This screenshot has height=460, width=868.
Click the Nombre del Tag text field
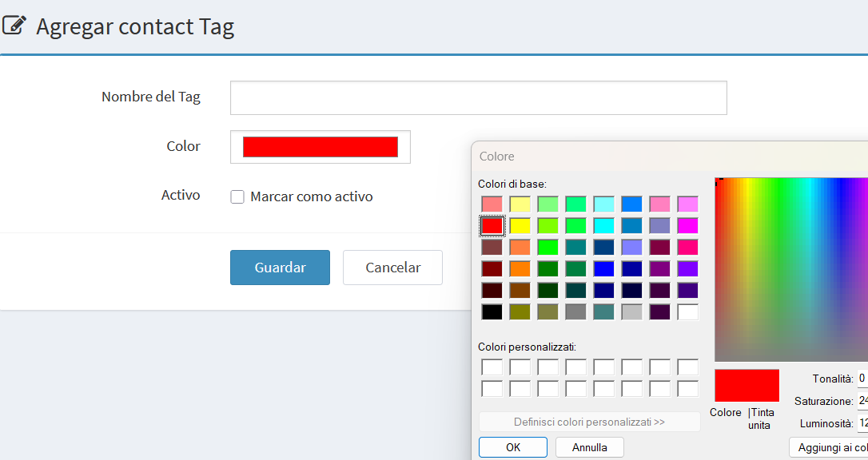pos(478,98)
